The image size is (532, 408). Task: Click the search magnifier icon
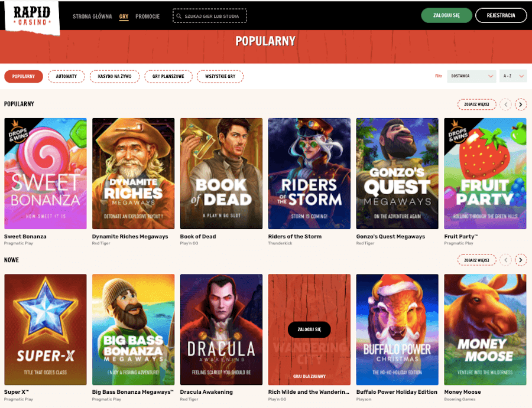(x=179, y=16)
